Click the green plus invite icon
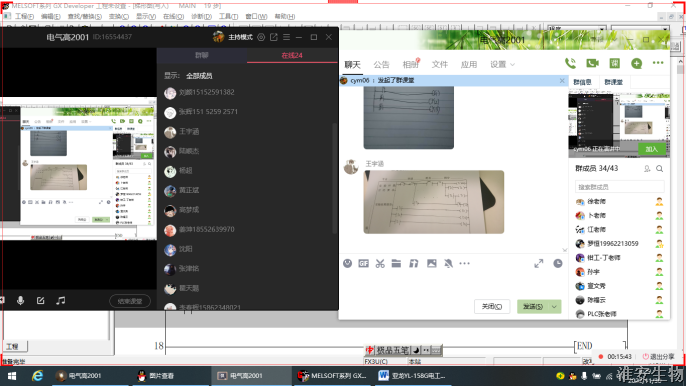This screenshot has width=686, height=386. point(637,63)
